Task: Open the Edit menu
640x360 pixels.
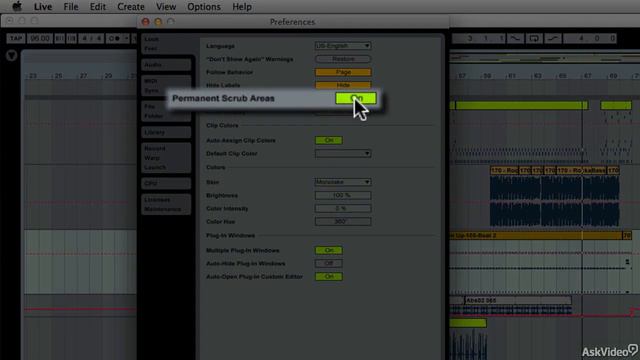Action: point(98,7)
